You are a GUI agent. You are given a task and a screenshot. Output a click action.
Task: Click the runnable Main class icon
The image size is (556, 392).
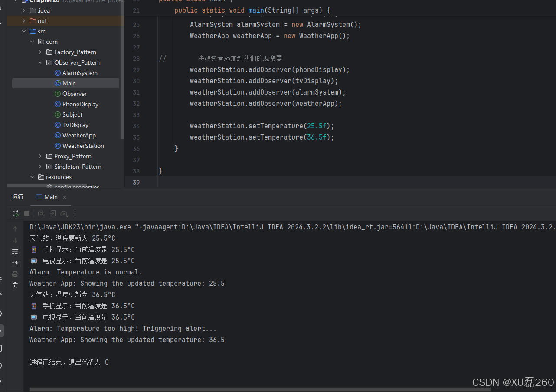pyautogui.click(x=58, y=83)
